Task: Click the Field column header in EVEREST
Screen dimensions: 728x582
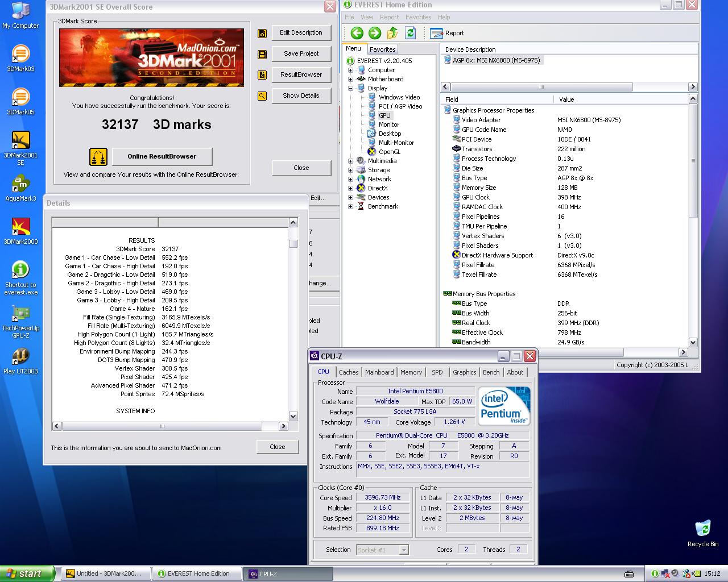Action: click(x=498, y=99)
